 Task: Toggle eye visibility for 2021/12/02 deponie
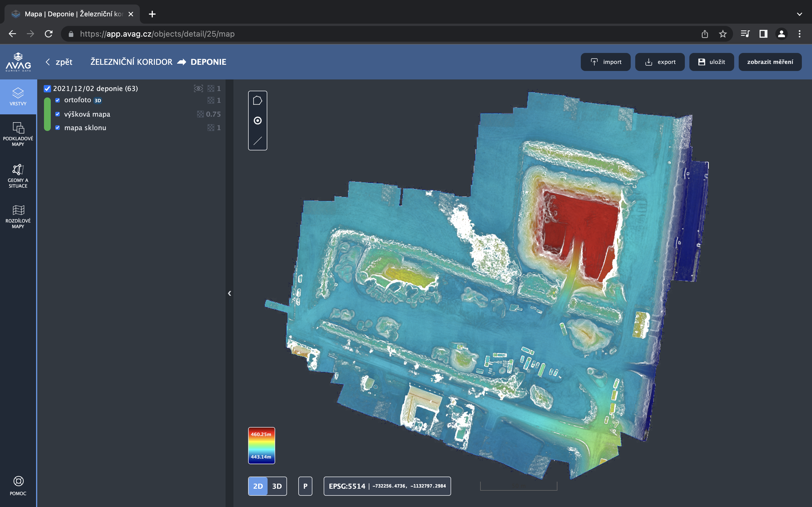pyautogui.click(x=198, y=88)
